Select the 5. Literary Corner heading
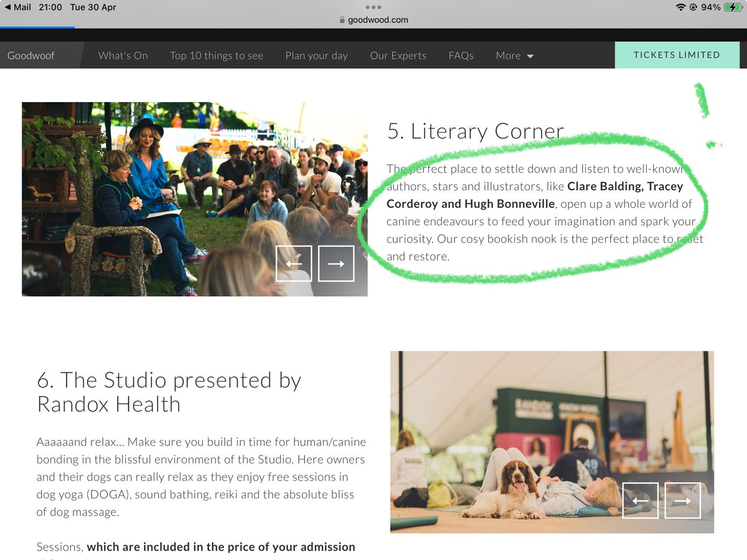The image size is (747, 560). (x=476, y=131)
